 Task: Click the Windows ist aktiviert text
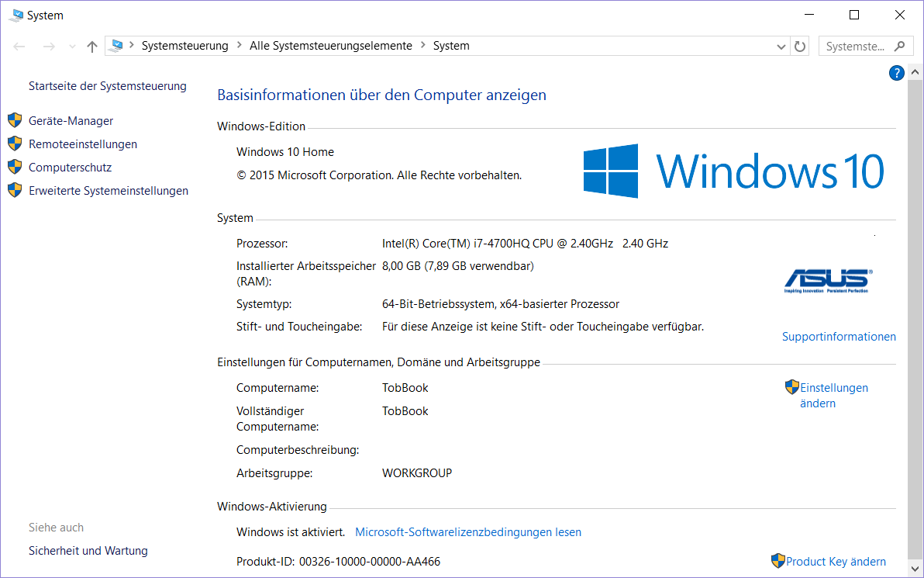coord(291,532)
